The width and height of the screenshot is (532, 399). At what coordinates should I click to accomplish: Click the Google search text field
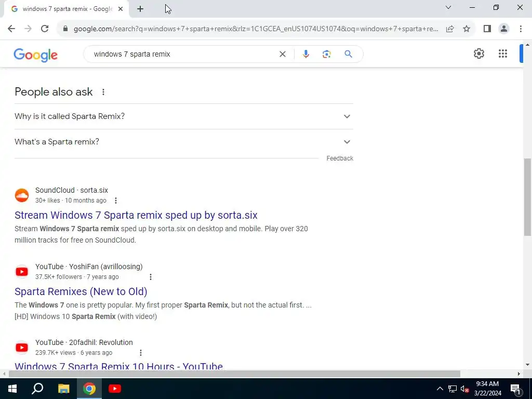[x=183, y=54]
